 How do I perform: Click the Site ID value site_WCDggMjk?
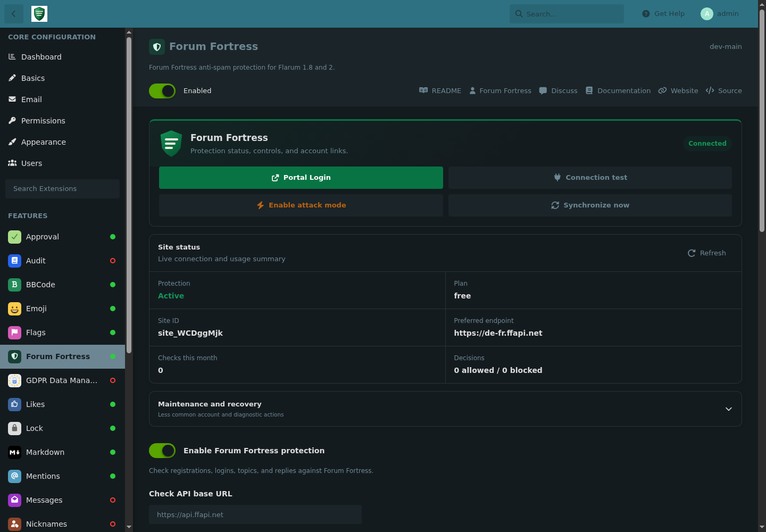190,333
